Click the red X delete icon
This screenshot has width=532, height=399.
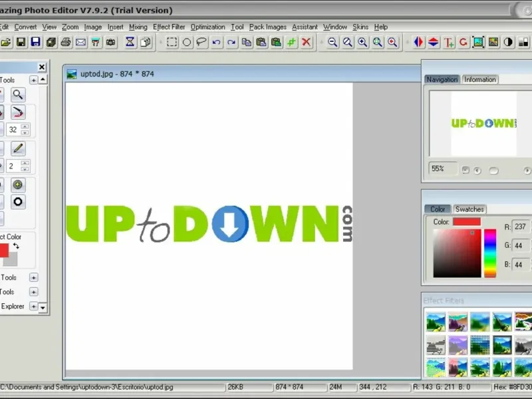[306, 43]
